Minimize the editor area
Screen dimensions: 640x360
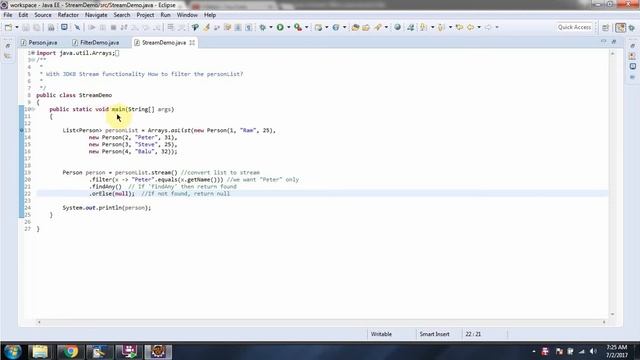(x=603, y=42)
